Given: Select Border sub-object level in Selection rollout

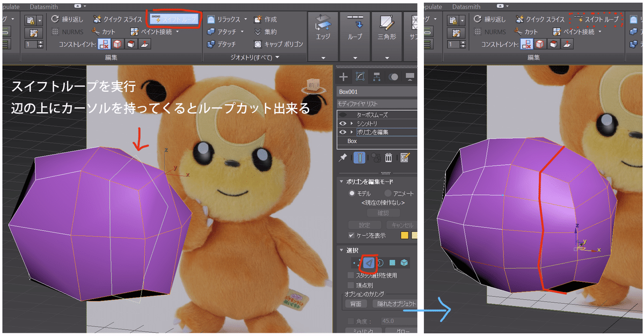Looking at the screenshot, I should pos(380,262).
